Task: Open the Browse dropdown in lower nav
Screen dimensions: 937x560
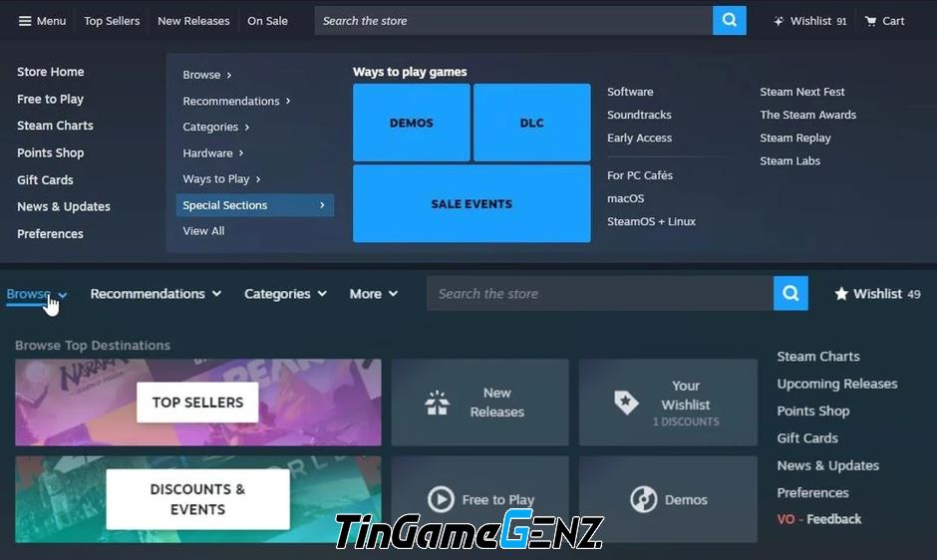Action: pyautogui.click(x=37, y=293)
